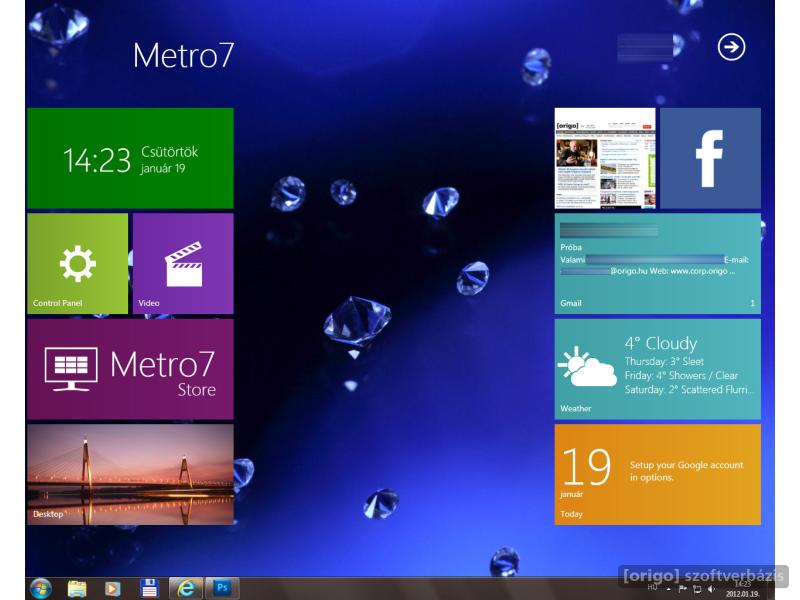
Task: Click the "Friday: 4° Showers / Clear" forecast line
Action: tap(681, 376)
